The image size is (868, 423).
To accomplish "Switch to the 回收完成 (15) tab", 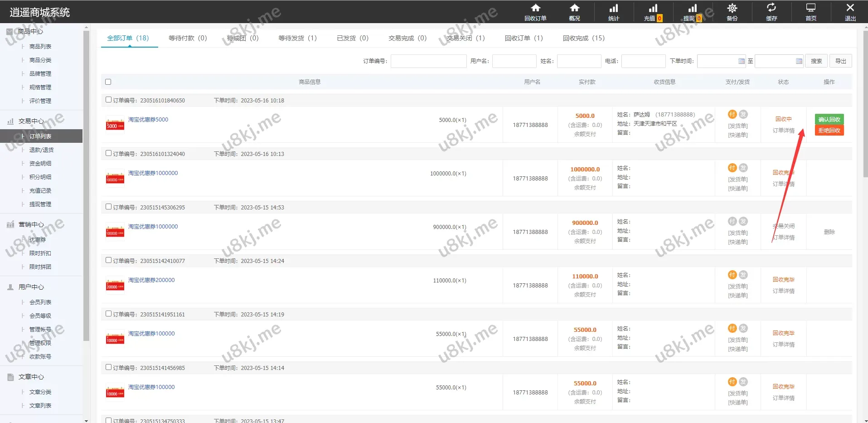I will tap(583, 38).
